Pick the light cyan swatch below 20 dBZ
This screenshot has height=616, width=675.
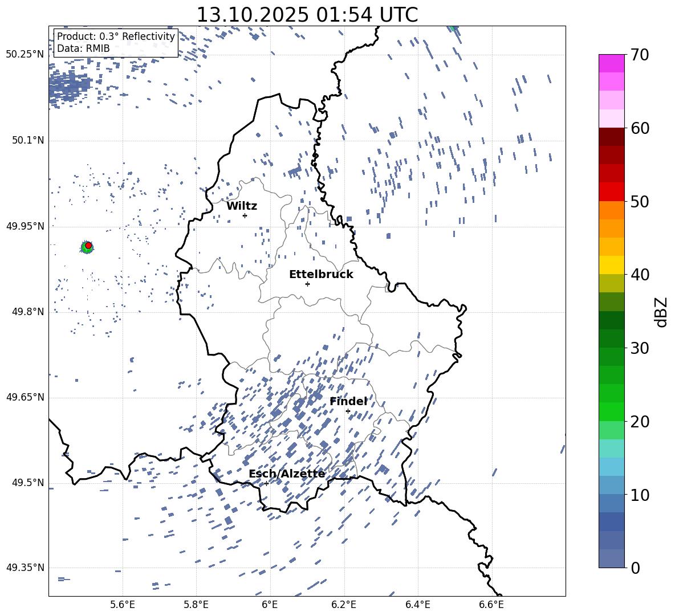pos(611,448)
